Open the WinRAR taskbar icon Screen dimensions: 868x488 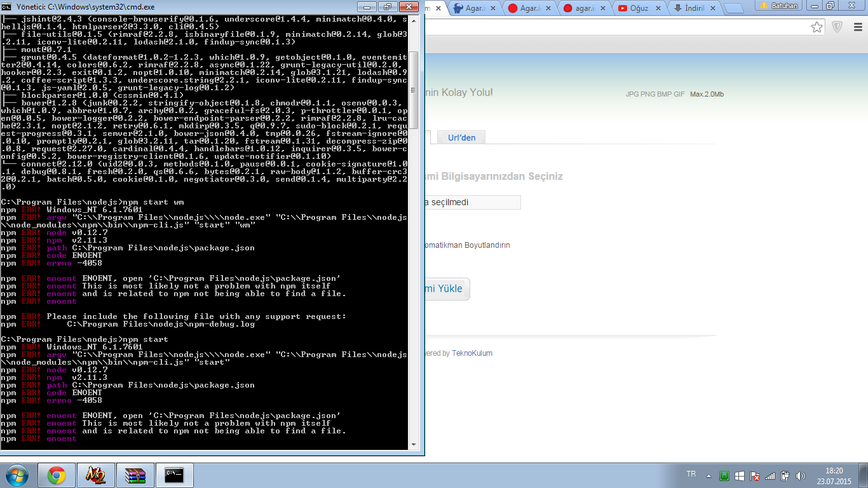pyautogui.click(x=135, y=475)
